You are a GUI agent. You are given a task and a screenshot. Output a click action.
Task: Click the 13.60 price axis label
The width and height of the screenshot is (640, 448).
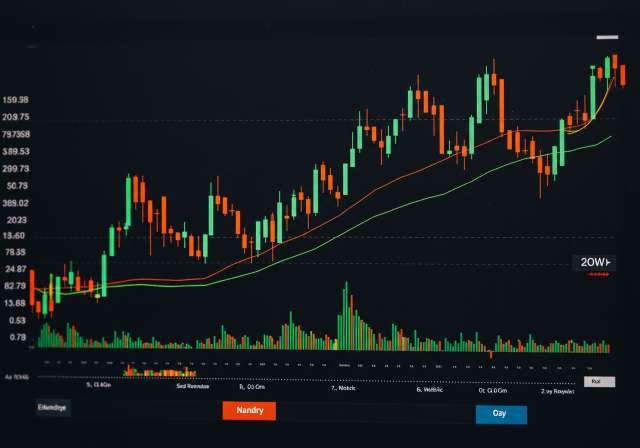(x=14, y=236)
